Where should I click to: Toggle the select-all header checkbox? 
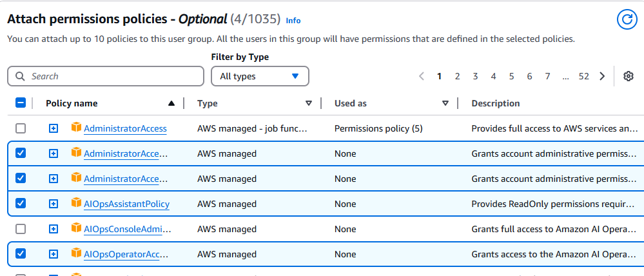point(21,103)
